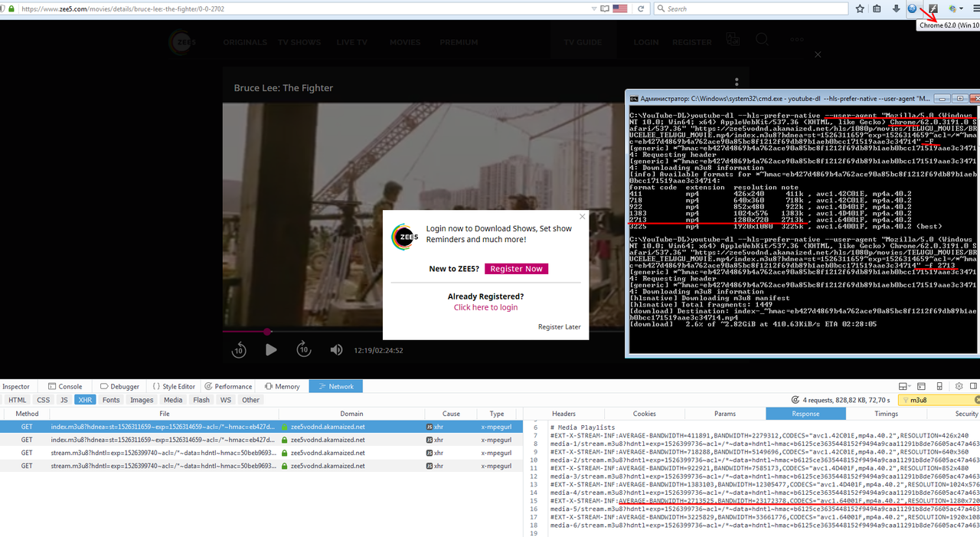Open PREMIUM in ZEE5 navigation

459,43
